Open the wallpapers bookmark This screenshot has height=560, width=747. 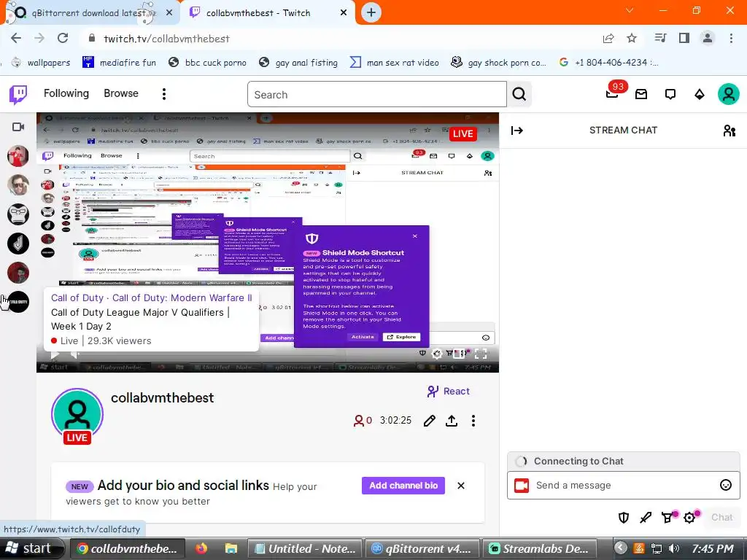tap(41, 63)
